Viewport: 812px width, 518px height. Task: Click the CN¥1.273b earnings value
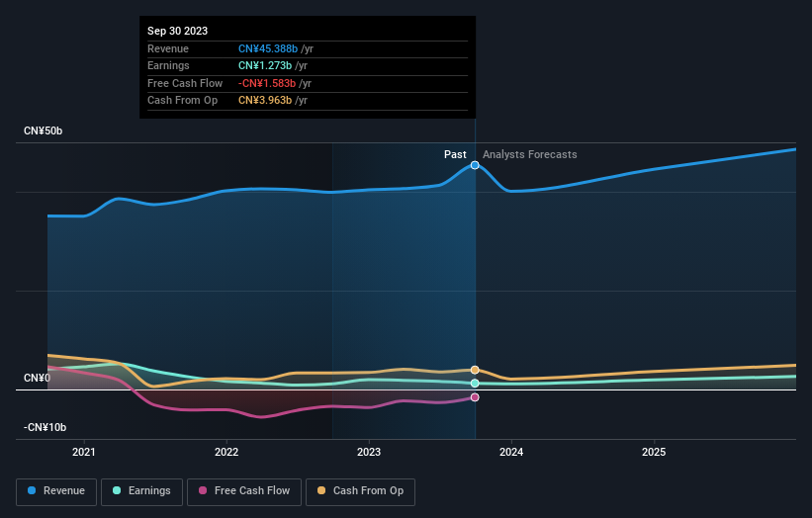(x=265, y=65)
